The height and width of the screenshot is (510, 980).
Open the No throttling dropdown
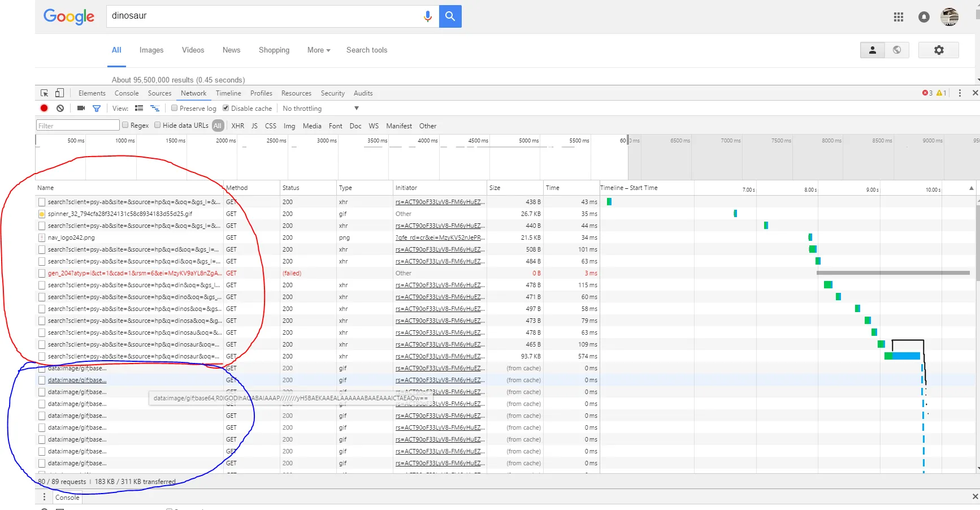[x=320, y=109]
